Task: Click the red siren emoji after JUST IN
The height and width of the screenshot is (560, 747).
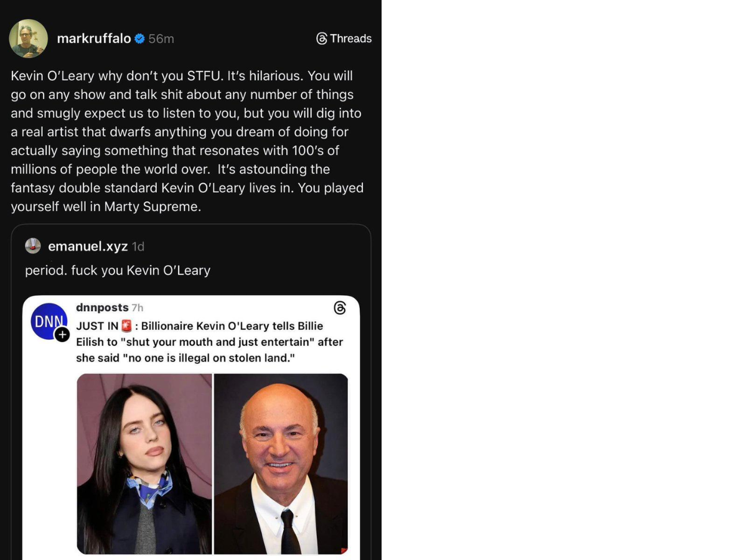Action: coord(127,326)
